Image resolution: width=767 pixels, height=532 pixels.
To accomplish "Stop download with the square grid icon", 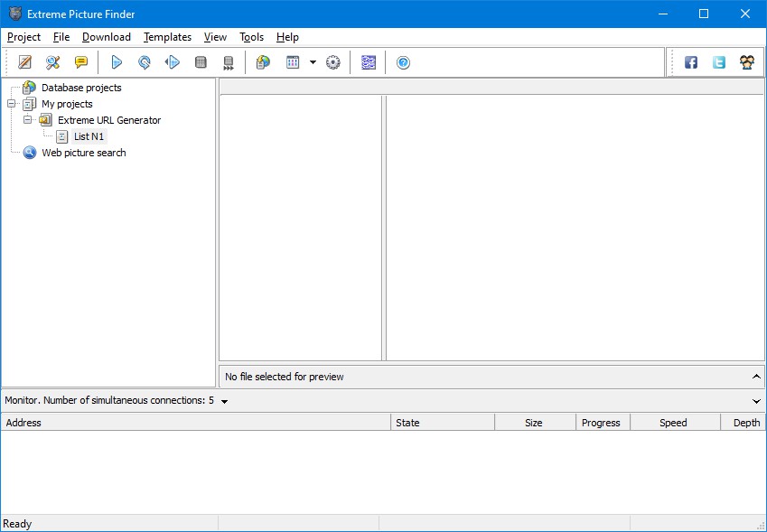I will tap(201, 62).
